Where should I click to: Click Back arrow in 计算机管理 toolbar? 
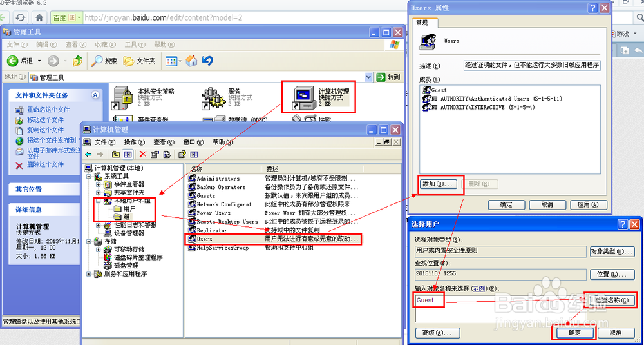88,155
